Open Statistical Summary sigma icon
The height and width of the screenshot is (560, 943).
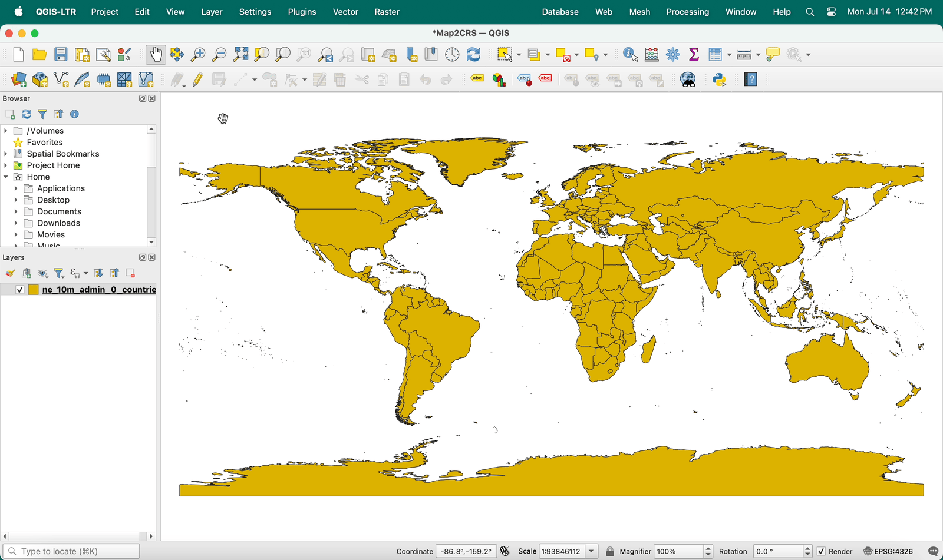(694, 55)
